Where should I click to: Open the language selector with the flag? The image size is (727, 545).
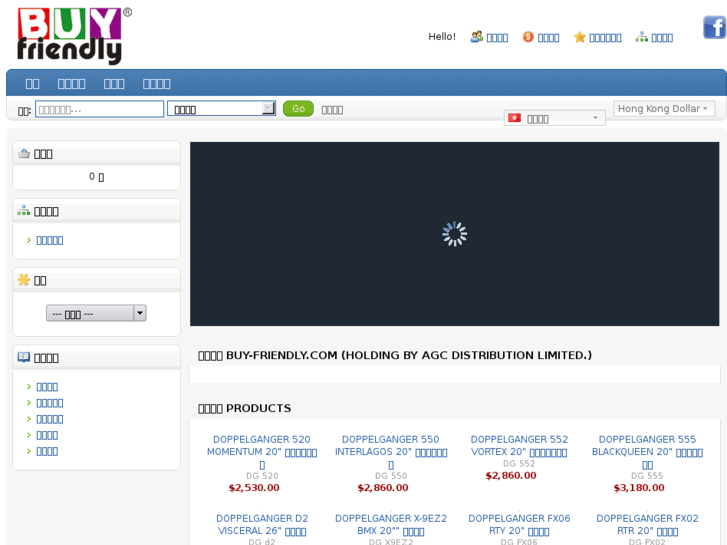[555, 118]
